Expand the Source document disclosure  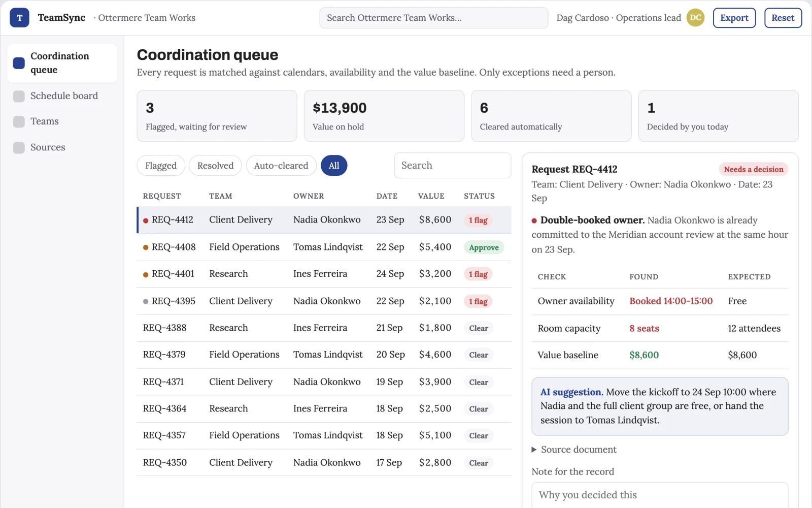(x=574, y=450)
